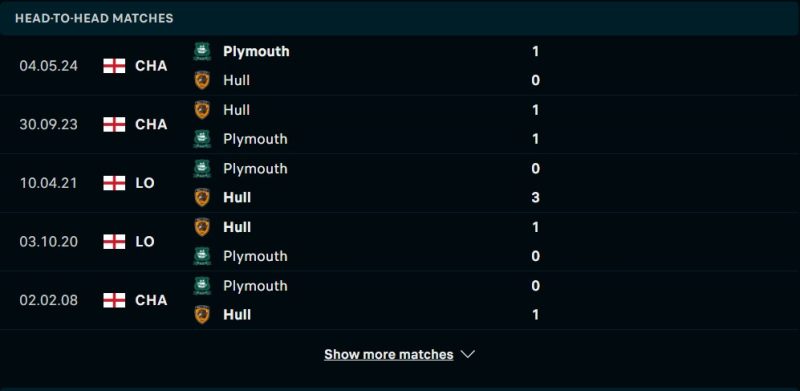
Task: Open bold Hull team name in 10.04.21 match
Action: [x=237, y=198]
